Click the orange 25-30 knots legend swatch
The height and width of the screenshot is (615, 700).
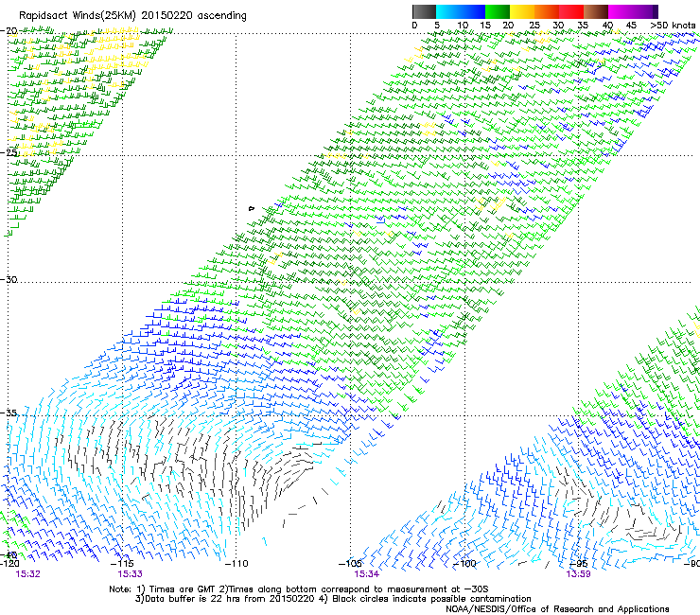(547, 11)
